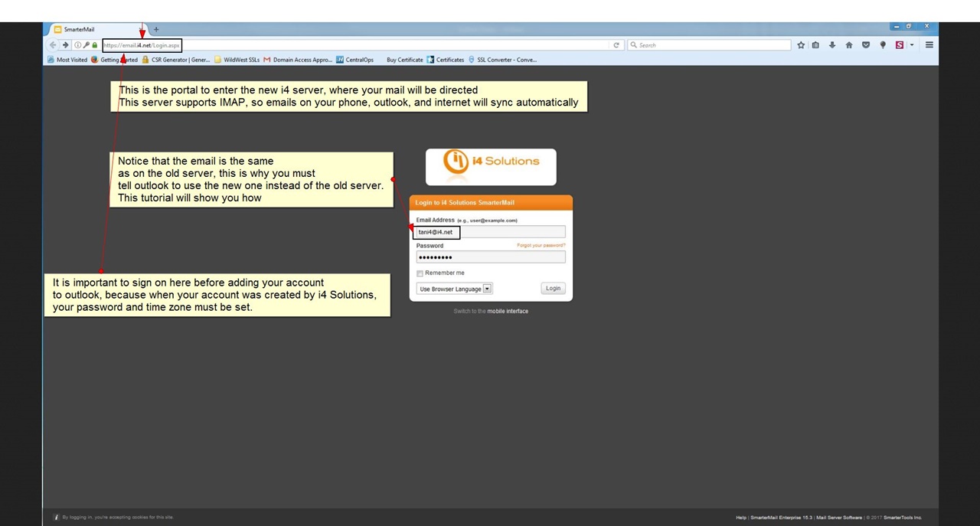Bookmark this page with the star icon

pyautogui.click(x=801, y=45)
